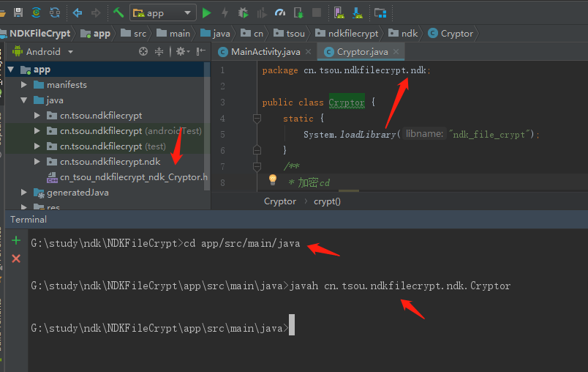Add new terminal session with plus
This screenshot has height=372, width=588.
[16, 240]
